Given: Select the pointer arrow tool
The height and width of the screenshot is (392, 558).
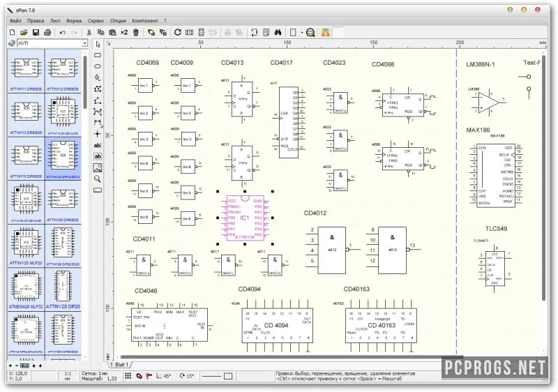Looking at the screenshot, I should pyautogui.click(x=98, y=45).
